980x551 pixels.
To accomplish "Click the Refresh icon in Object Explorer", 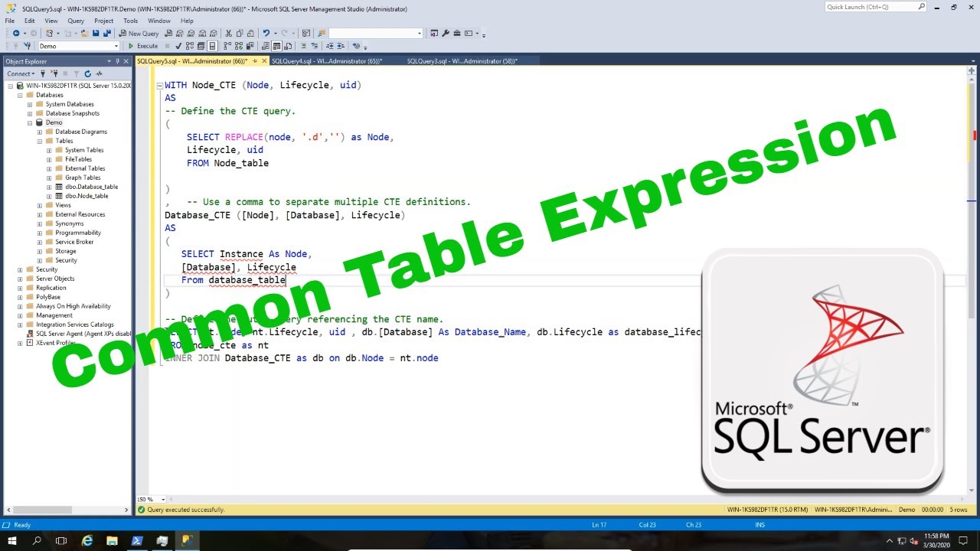I will click(x=87, y=73).
